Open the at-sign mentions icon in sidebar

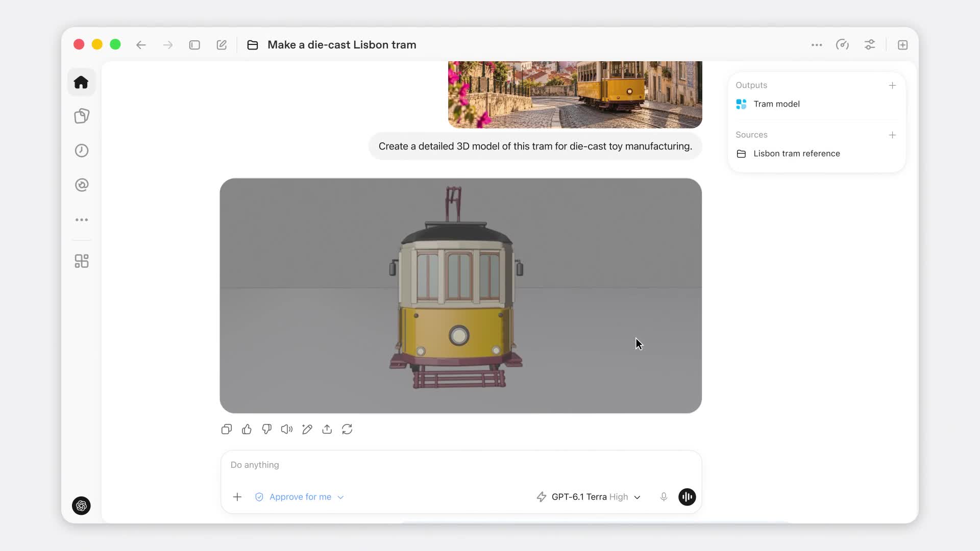[82, 185]
